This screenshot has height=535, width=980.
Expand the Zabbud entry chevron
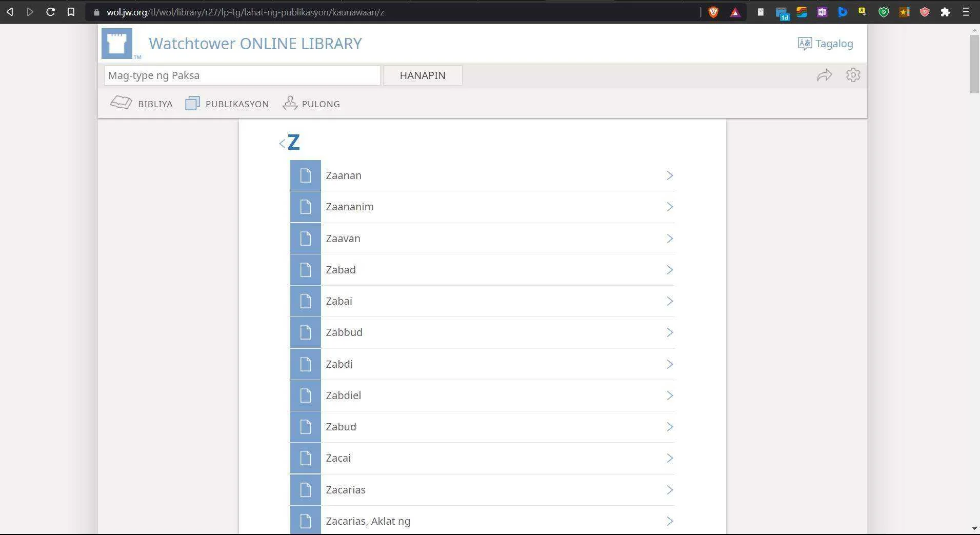pos(670,332)
